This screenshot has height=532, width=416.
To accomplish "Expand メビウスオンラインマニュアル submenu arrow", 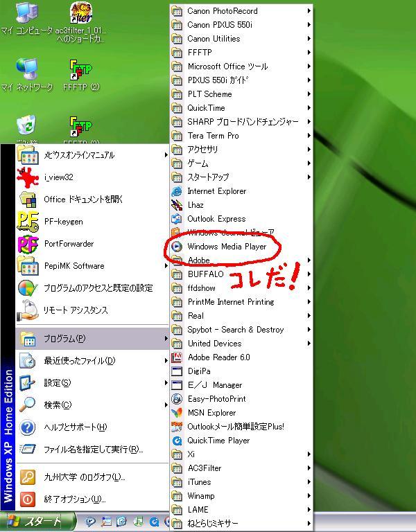I will tap(166, 155).
